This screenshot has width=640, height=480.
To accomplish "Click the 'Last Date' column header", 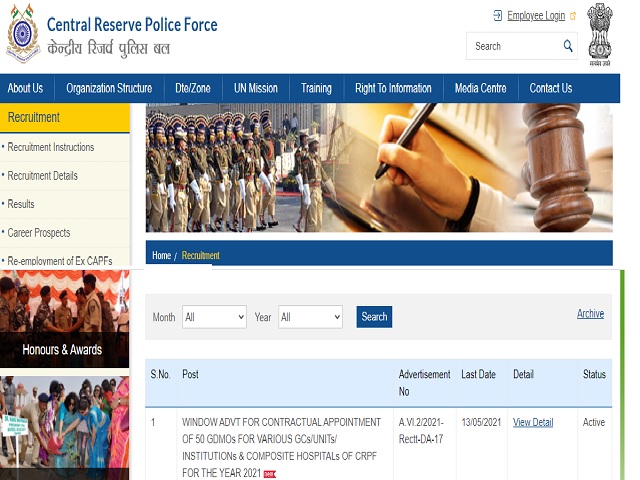I will pos(478,374).
